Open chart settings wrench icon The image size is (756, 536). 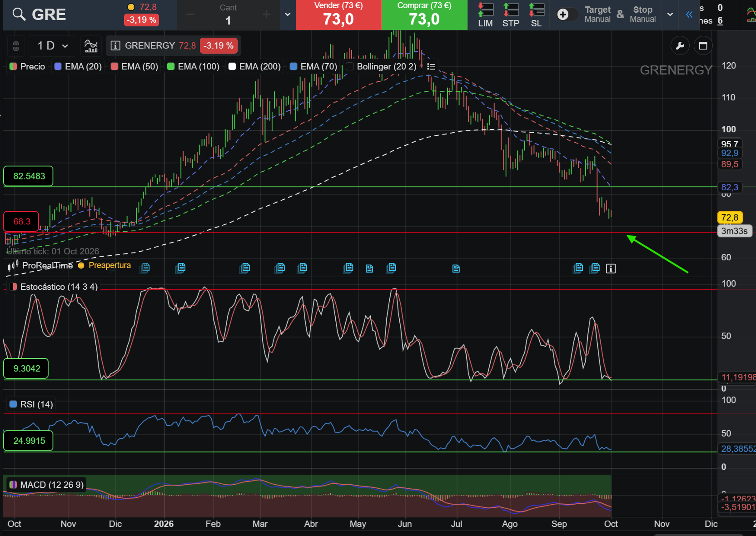(x=680, y=46)
